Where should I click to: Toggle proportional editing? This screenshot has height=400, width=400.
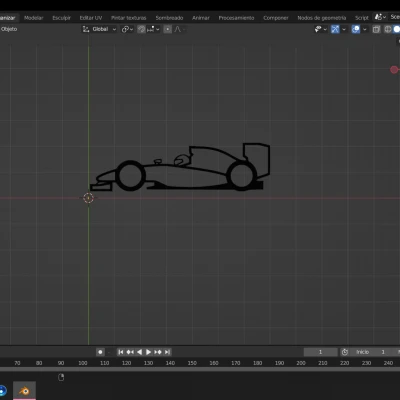click(168, 29)
